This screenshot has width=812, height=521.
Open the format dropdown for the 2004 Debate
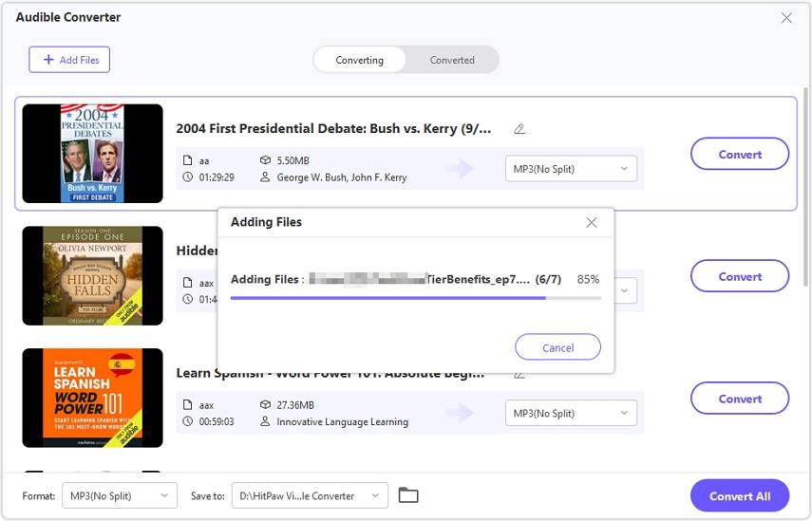pyautogui.click(x=571, y=169)
